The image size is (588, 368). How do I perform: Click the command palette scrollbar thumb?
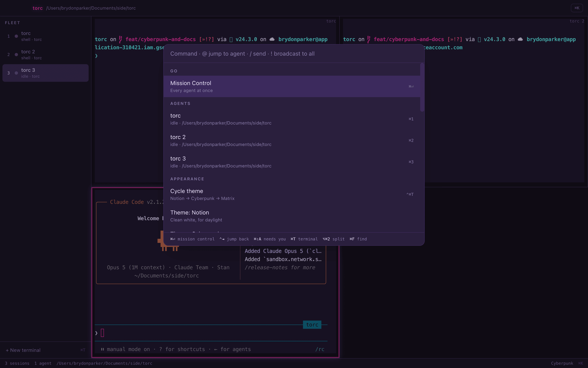point(422,87)
